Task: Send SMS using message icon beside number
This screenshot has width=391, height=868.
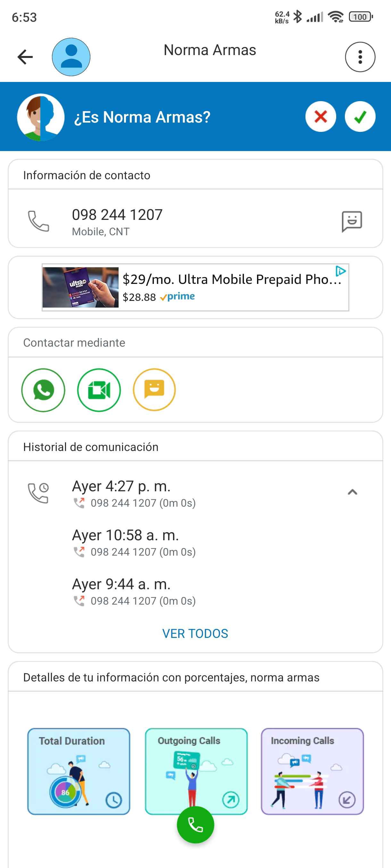Action: click(x=352, y=221)
